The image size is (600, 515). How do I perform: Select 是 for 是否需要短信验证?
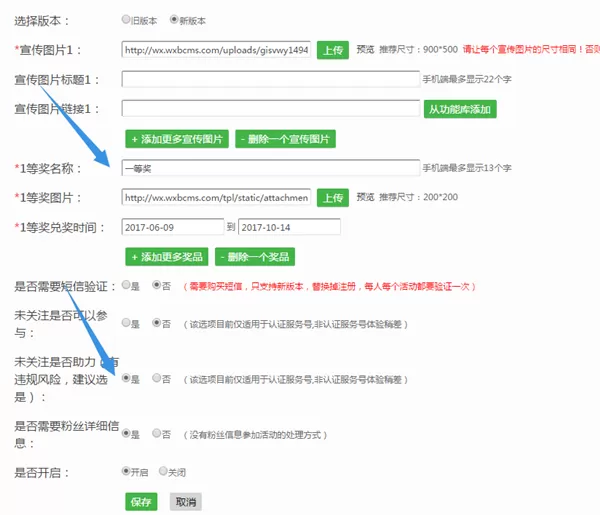point(126,285)
